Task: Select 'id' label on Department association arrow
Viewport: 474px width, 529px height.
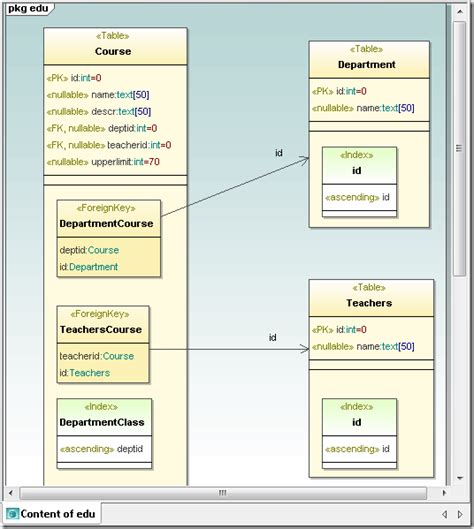Action: click(279, 153)
